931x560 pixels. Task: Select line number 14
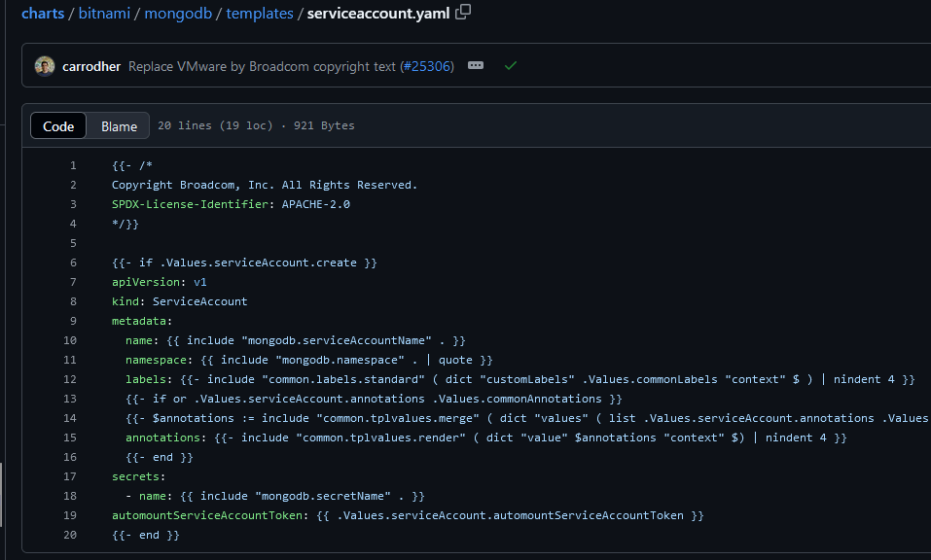tap(70, 418)
